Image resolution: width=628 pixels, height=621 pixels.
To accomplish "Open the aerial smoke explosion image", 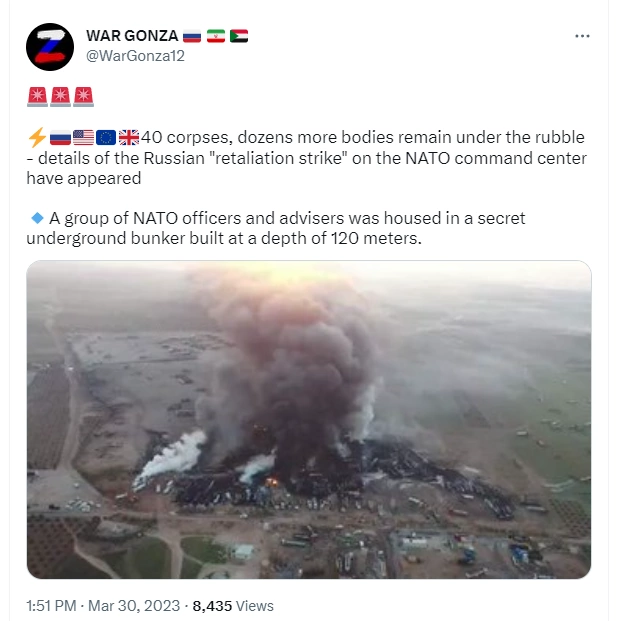I will click(309, 420).
